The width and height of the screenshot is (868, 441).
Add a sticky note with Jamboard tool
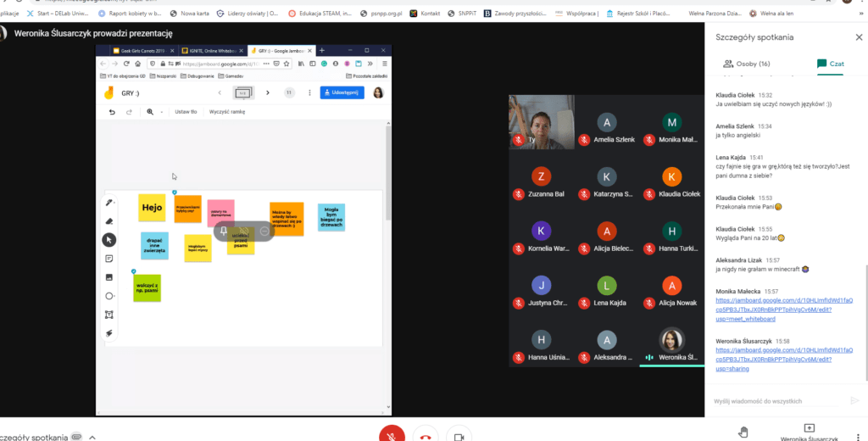click(x=109, y=259)
